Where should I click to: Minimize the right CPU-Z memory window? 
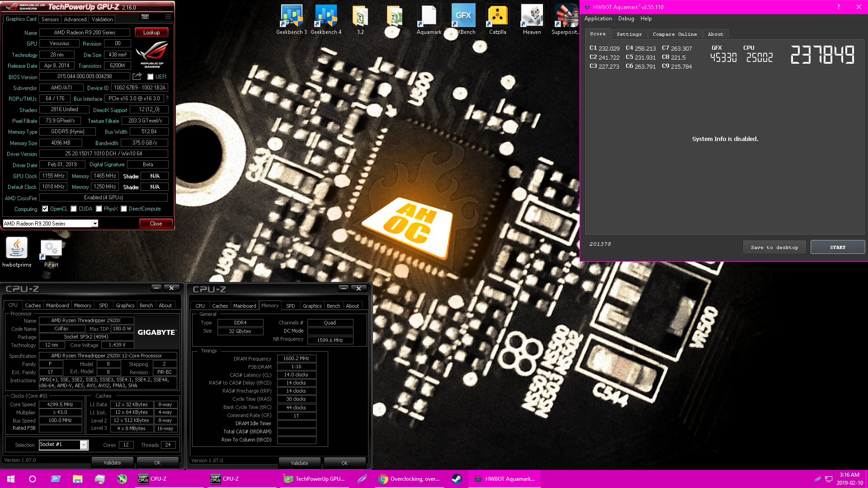(x=344, y=288)
